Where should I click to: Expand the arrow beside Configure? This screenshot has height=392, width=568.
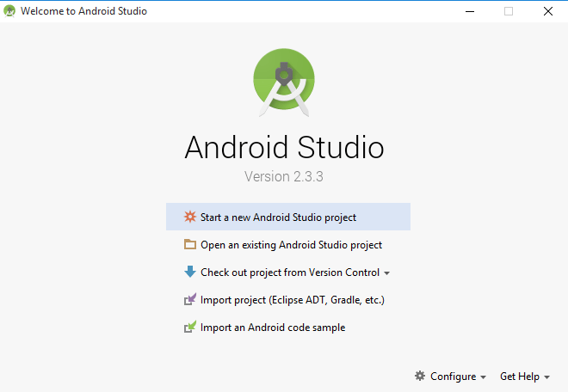tap(483, 377)
